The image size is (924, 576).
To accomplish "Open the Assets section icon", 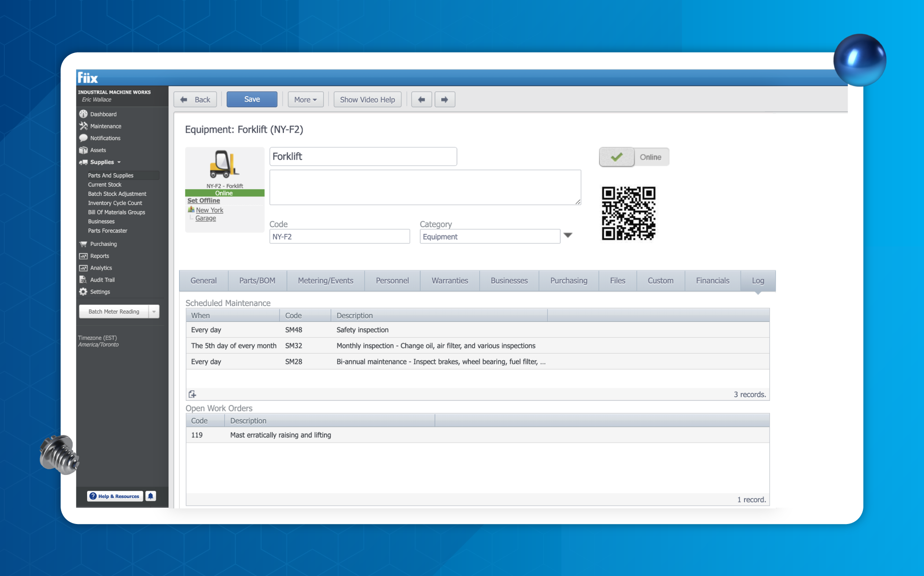I will point(83,150).
